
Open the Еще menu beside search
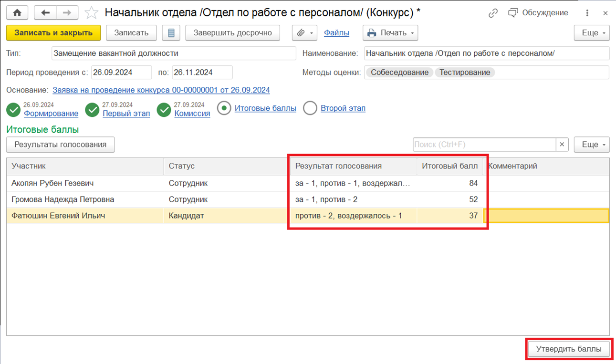pyautogui.click(x=592, y=145)
